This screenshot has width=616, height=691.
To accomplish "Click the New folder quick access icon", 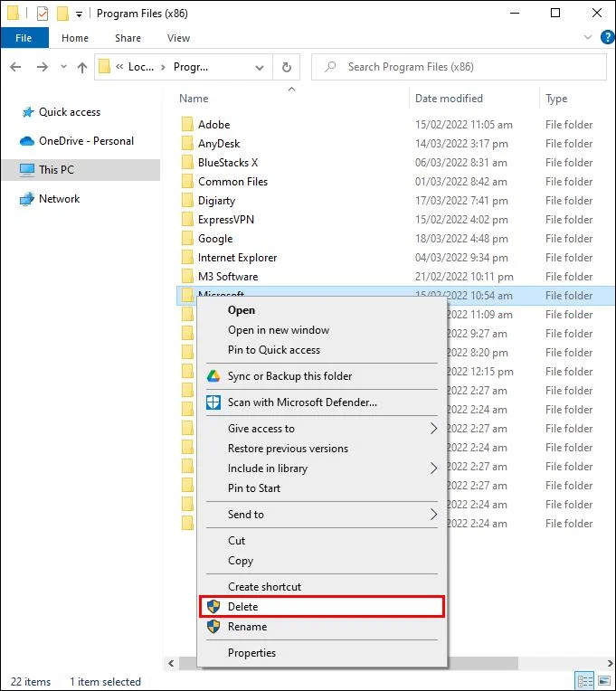I will (62, 14).
